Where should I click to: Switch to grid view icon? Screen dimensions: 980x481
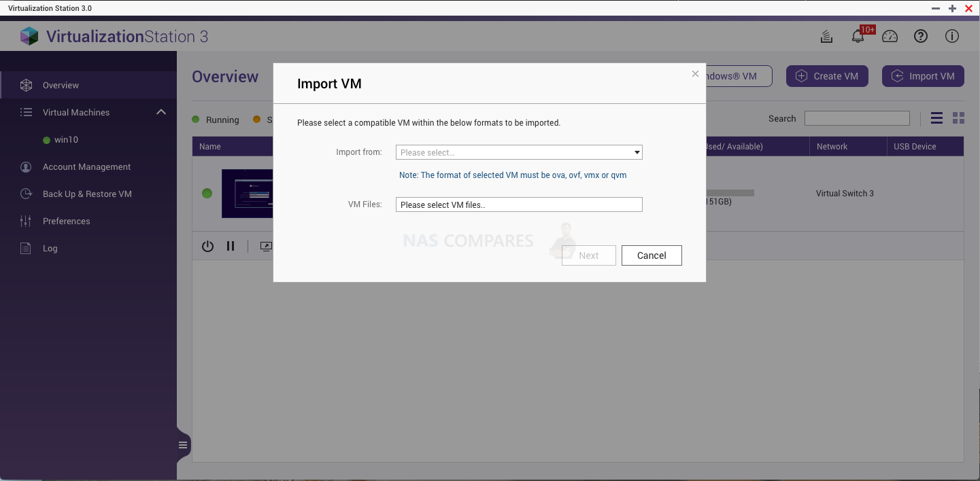tap(959, 118)
